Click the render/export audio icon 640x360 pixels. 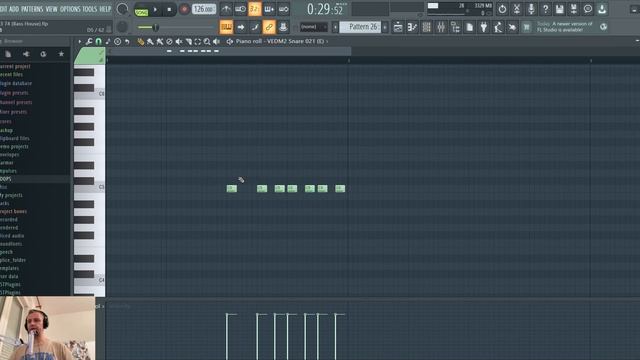(573, 9)
